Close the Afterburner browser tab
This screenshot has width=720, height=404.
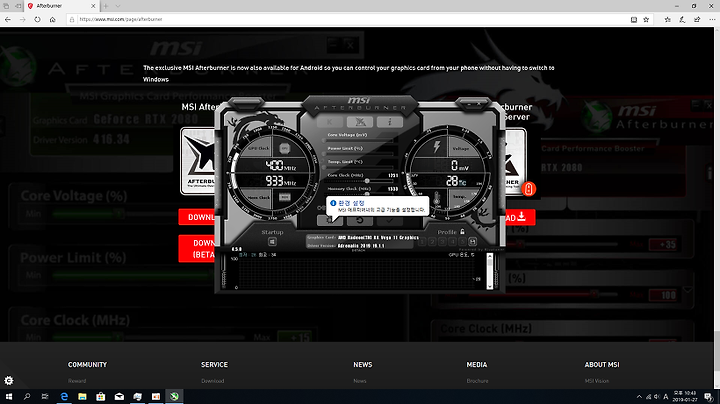click(93, 6)
